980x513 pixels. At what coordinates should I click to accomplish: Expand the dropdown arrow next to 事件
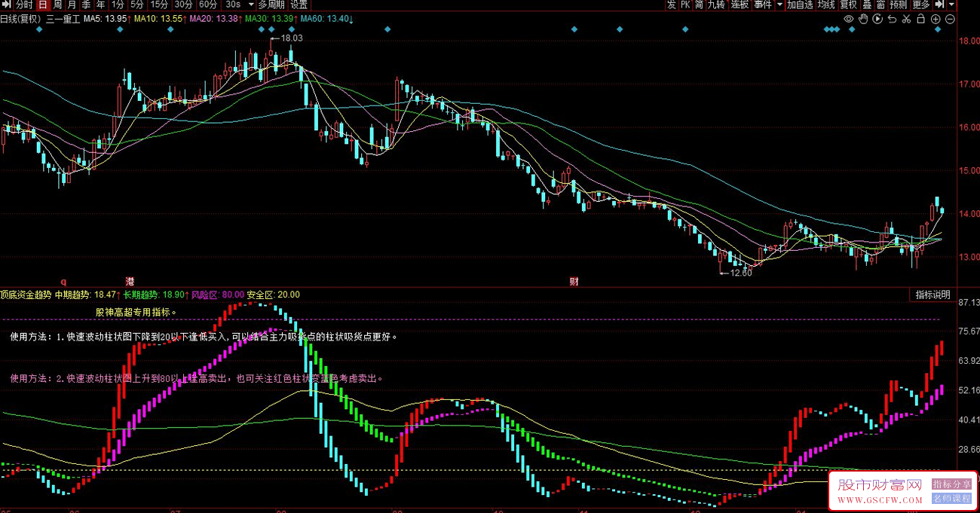779,5
